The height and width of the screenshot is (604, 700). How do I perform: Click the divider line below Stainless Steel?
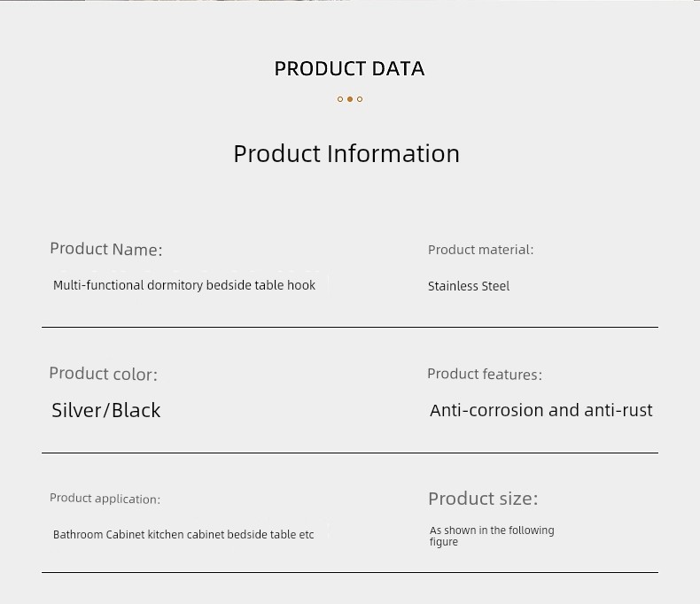(x=350, y=327)
